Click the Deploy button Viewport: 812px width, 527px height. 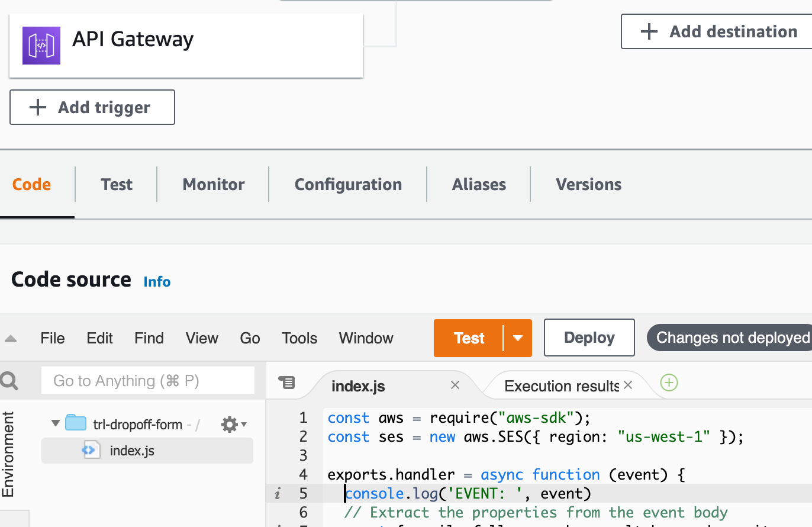click(x=589, y=338)
